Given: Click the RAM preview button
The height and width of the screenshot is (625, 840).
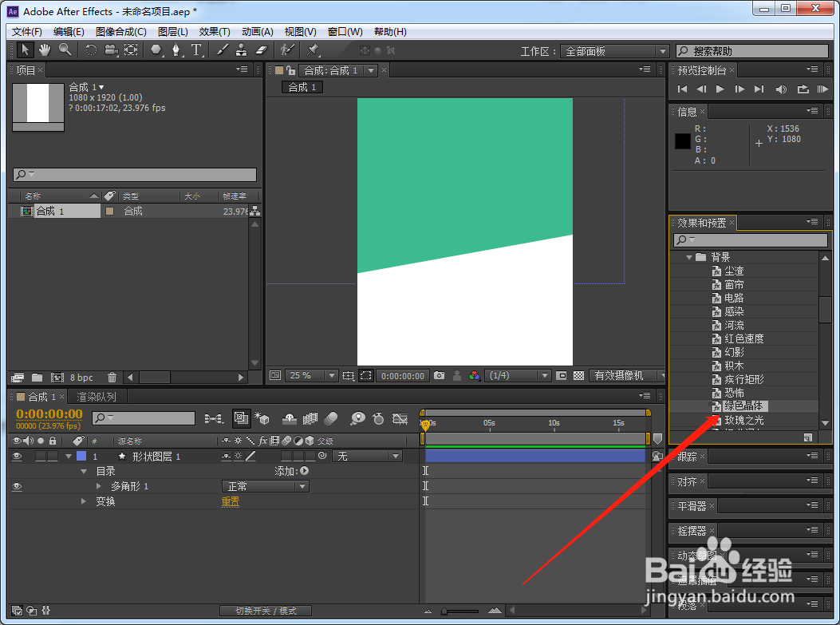Looking at the screenshot, I should click(x=822, y=89).
